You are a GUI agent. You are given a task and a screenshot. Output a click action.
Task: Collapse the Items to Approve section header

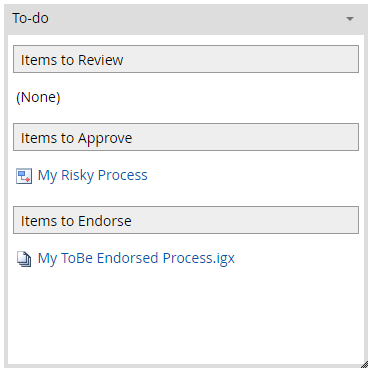click(186, 137)
